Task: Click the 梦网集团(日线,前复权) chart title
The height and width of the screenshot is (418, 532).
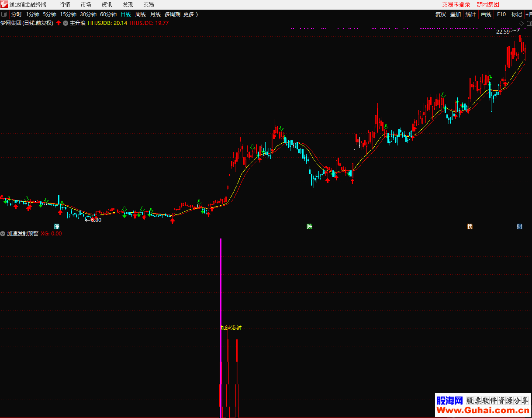Action: (27, 23)
